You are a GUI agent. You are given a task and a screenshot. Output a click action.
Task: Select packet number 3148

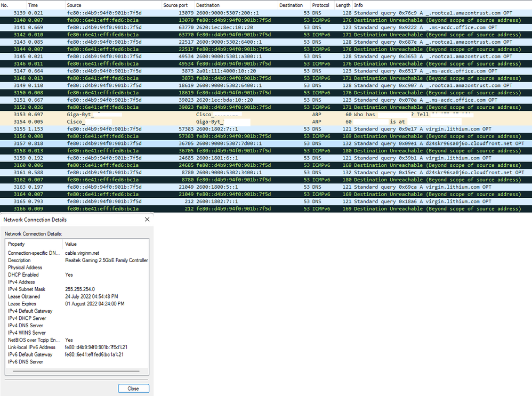click(266, 78)
